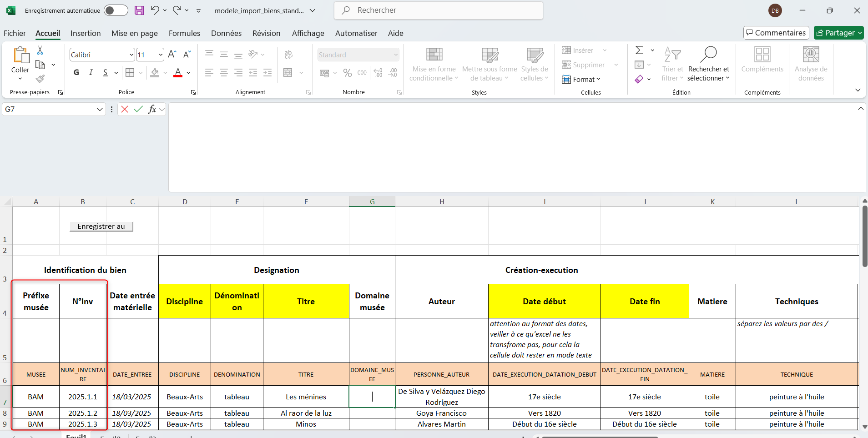Viewport: 868px width, 438px height.
Task: Open the Standard number format dropdown
Action: point(396,55)
